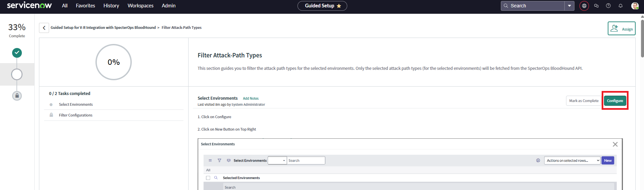Click the purple New button in preview
The image size is (644, 190).
point(608,160)
